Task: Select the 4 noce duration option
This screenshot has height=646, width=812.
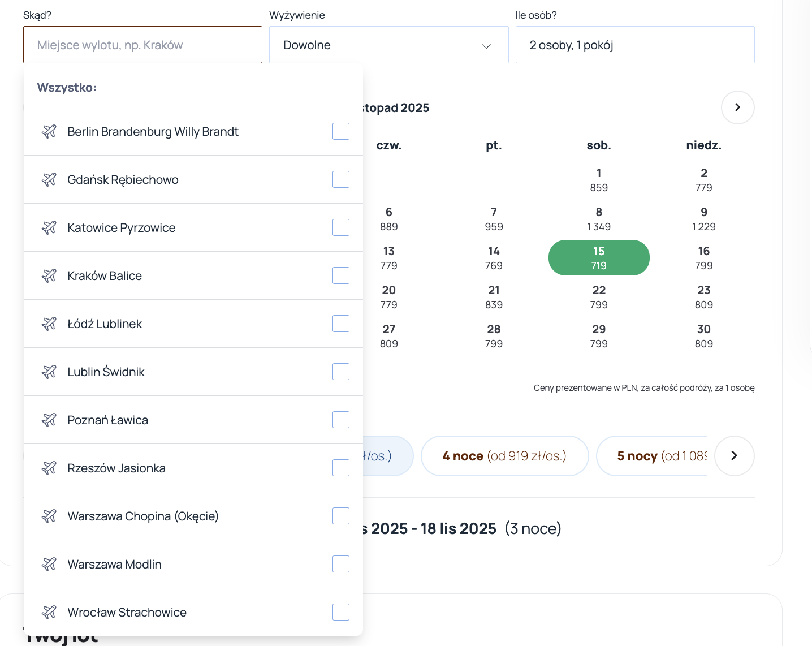Action: (x=504, y=456)
